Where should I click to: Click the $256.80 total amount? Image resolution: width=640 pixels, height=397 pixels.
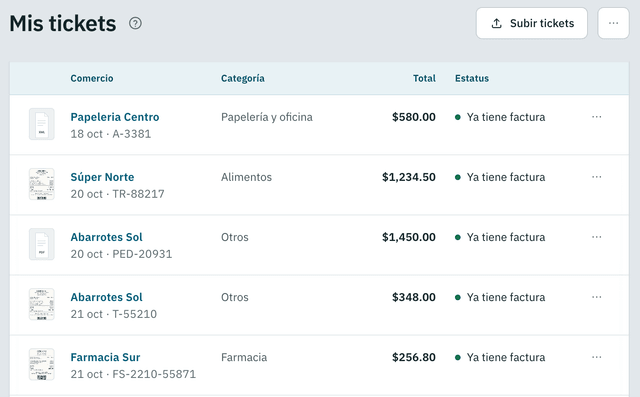(x=413, y=357)
